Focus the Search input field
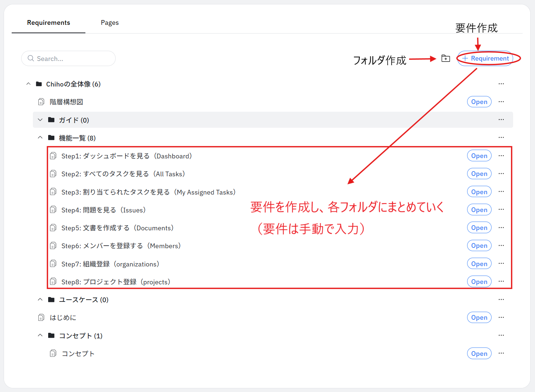Viewport: 535px width, 392px height. [73, 58]
